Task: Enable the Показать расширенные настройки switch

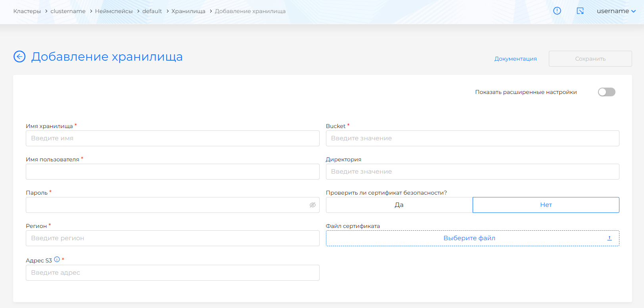Action: click(606, 92)
